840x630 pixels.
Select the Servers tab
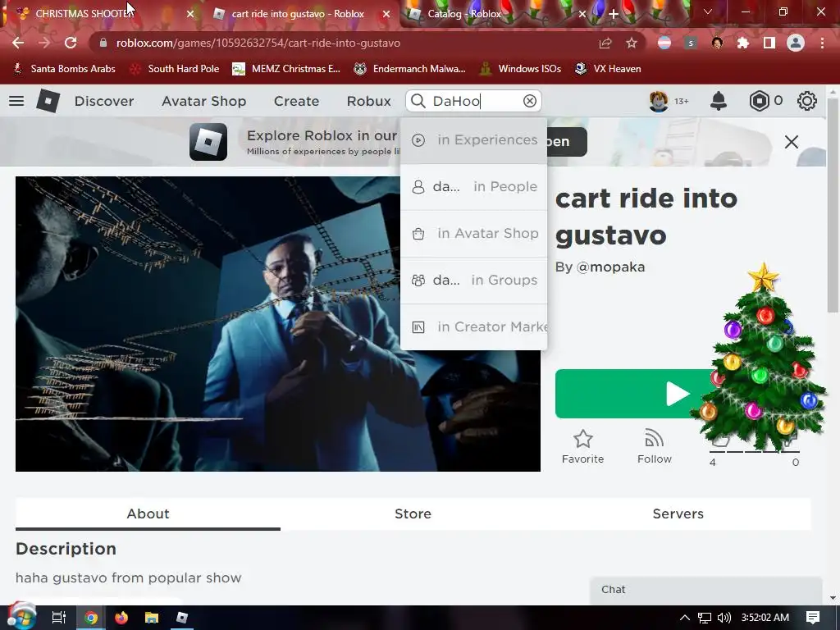[x=678, y=514]
